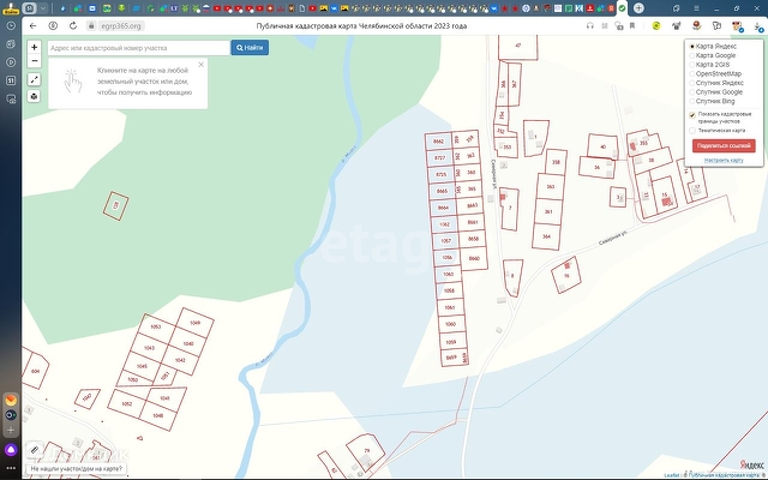Zoom out the map with minus button

(x=34, y=60)
